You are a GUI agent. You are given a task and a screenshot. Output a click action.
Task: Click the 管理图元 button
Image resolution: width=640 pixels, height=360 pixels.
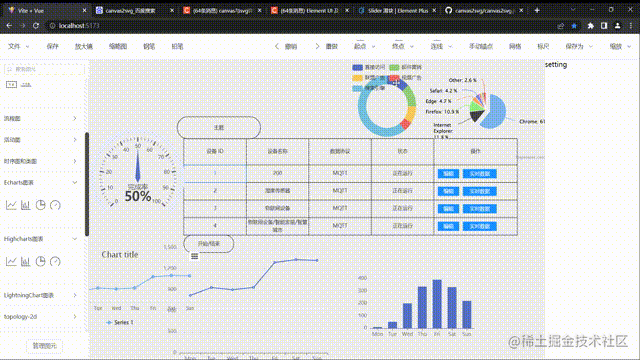coord(44,346)
